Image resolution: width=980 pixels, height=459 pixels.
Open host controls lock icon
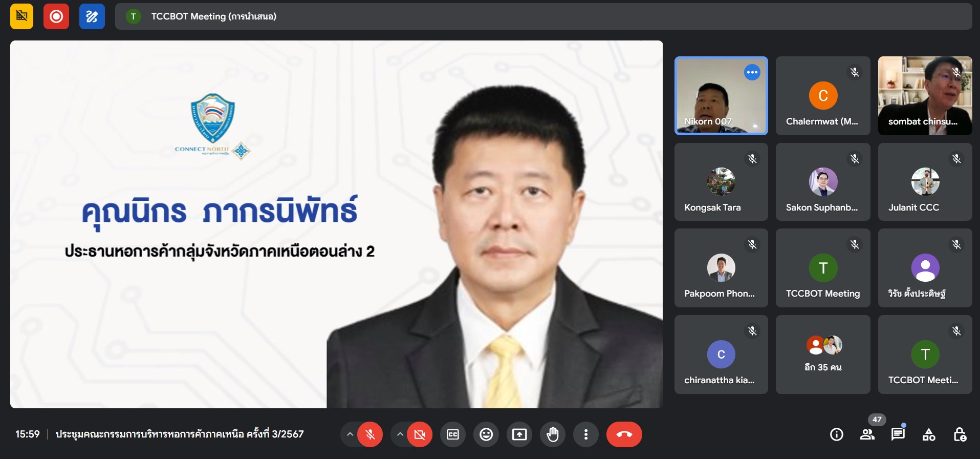[x=960, y=434]
